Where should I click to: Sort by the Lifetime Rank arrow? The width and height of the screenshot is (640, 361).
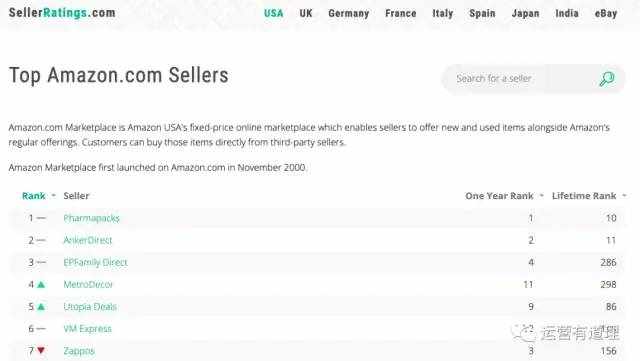(x=624, y=196)
